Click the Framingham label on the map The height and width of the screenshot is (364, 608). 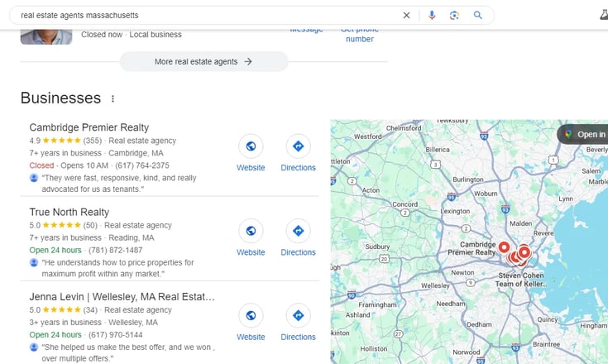377,304
